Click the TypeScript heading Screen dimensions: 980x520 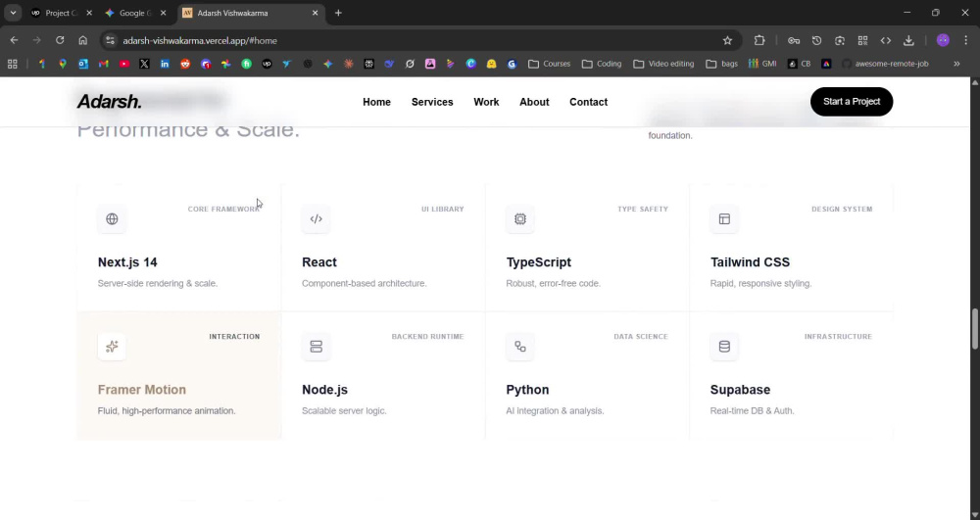(539, 262)
